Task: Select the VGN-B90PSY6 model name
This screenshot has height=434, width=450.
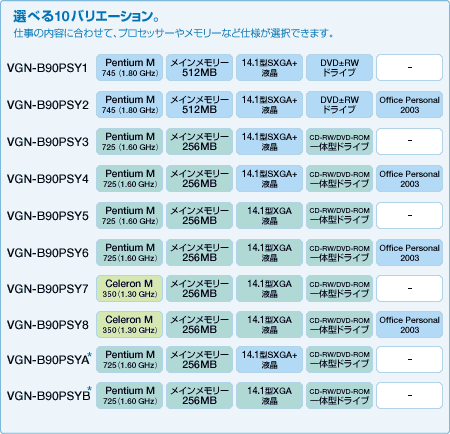Action: (x=48, y=253)
